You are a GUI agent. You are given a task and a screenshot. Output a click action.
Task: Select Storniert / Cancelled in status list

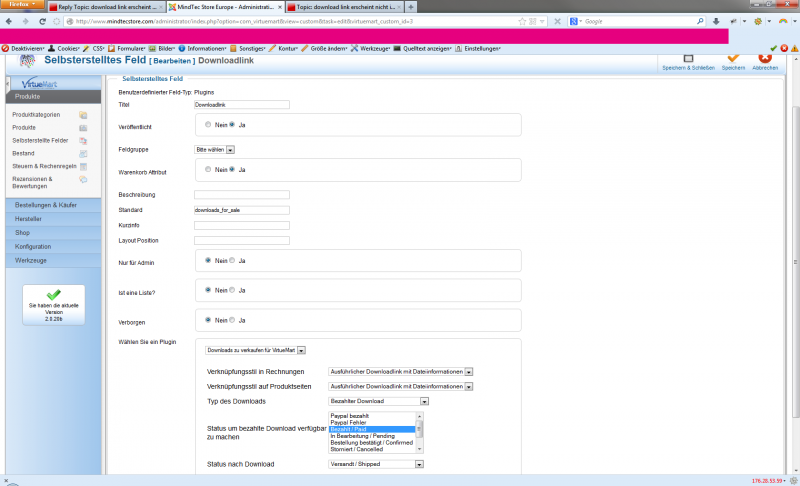coord(369,449)
